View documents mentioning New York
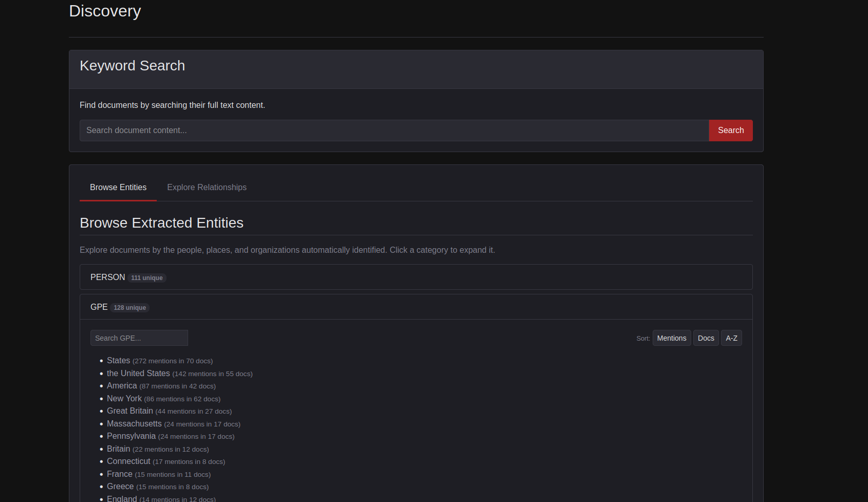This screenshot has width=868, height=502. [x=124, y=399]
